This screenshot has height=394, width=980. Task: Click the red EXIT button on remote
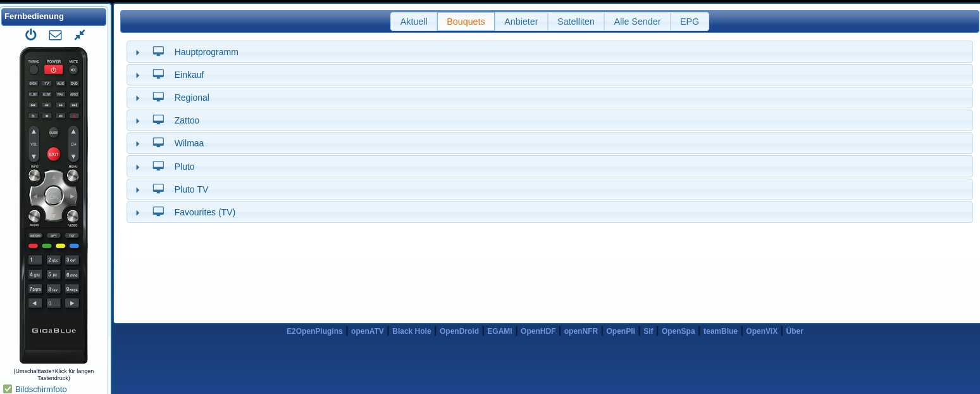pos(53,154)
